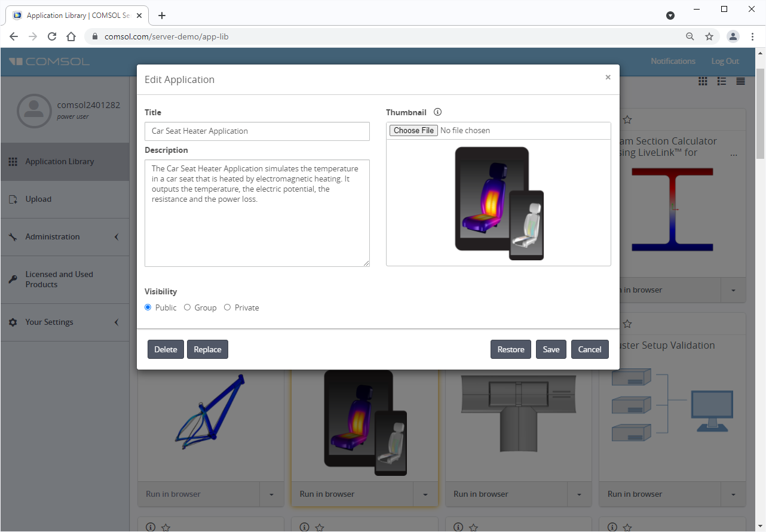Expand the Administration sidebar section
Screen dimensions: 766x532
[x=117, y=236]
